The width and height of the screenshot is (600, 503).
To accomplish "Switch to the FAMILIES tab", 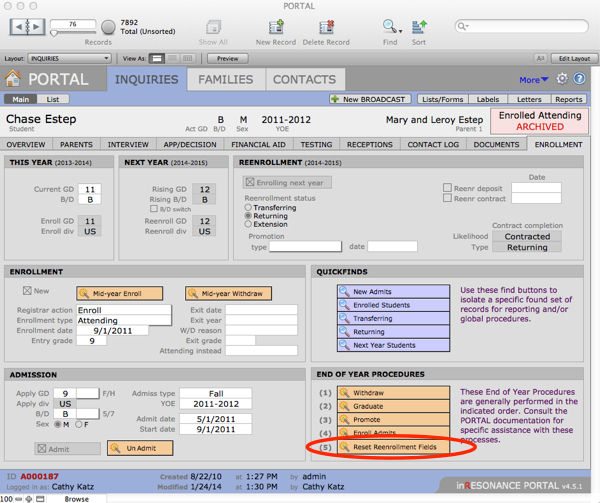I will pyautogui.click(x=225, y=79).
